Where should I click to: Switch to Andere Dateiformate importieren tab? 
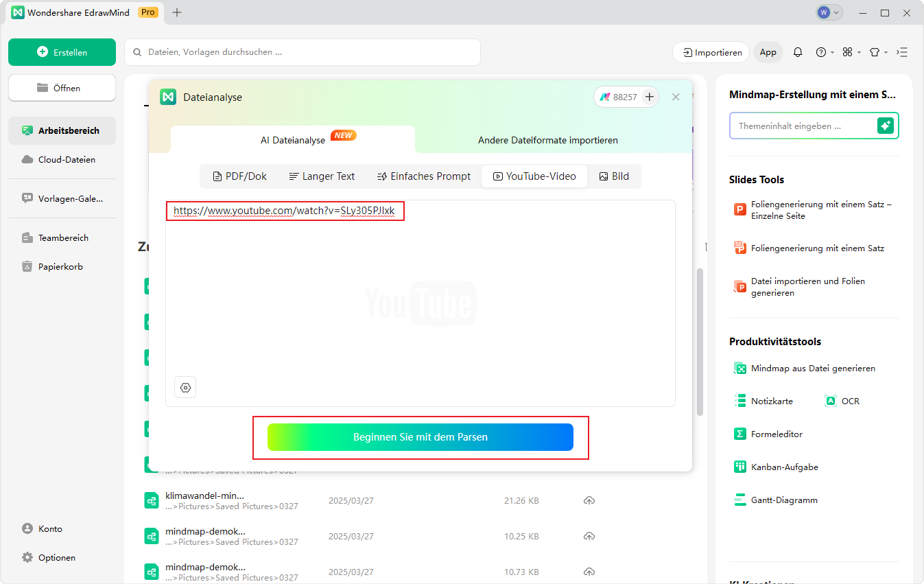pyautogui.click(x=547, y=139)
